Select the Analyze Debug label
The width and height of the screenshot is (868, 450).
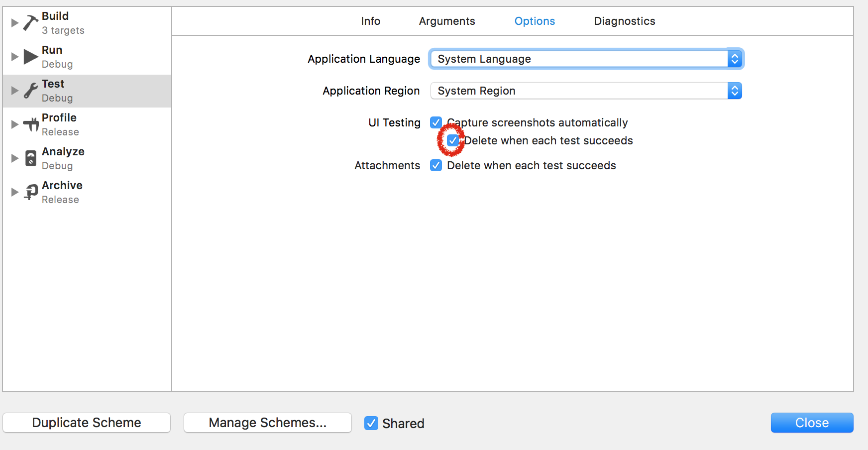(57, 166)
